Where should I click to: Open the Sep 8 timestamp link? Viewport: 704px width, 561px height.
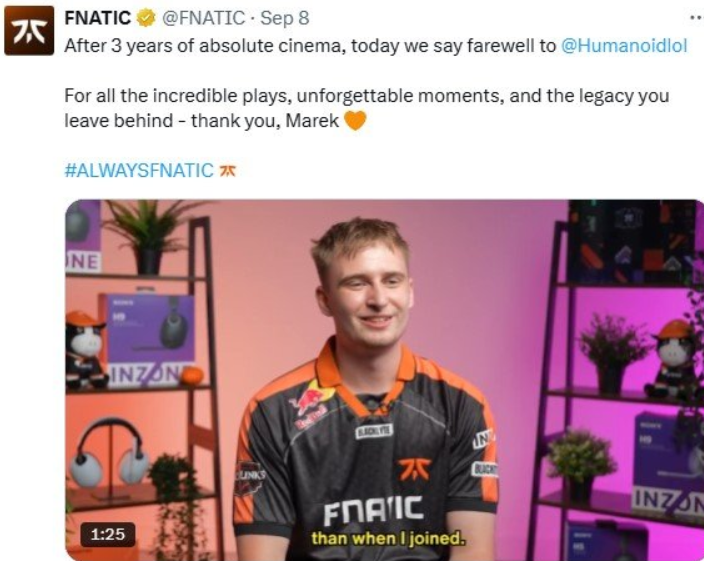click(x=285, y=18)
